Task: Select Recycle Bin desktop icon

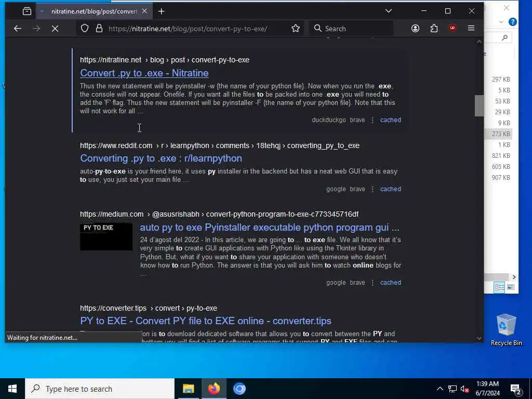Action: (x=506, y=330)
